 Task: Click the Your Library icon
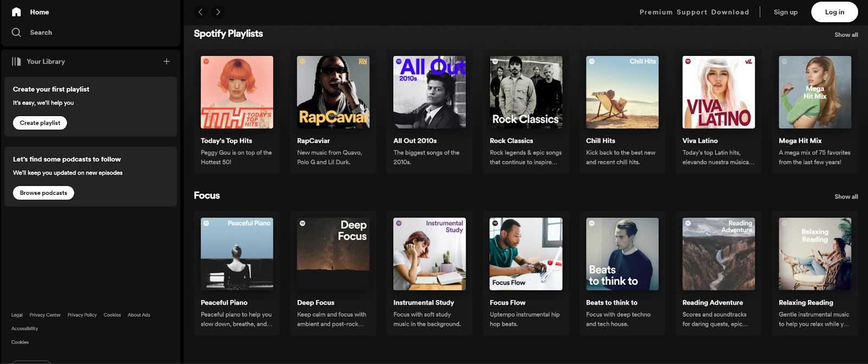pos(16,61)
